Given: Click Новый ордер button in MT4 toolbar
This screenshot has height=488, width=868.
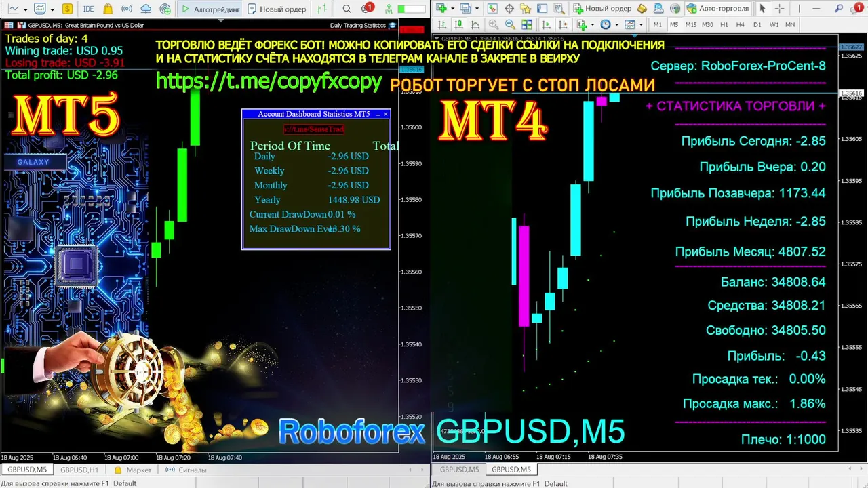Looking at the screenshot, I should point(602,9).
